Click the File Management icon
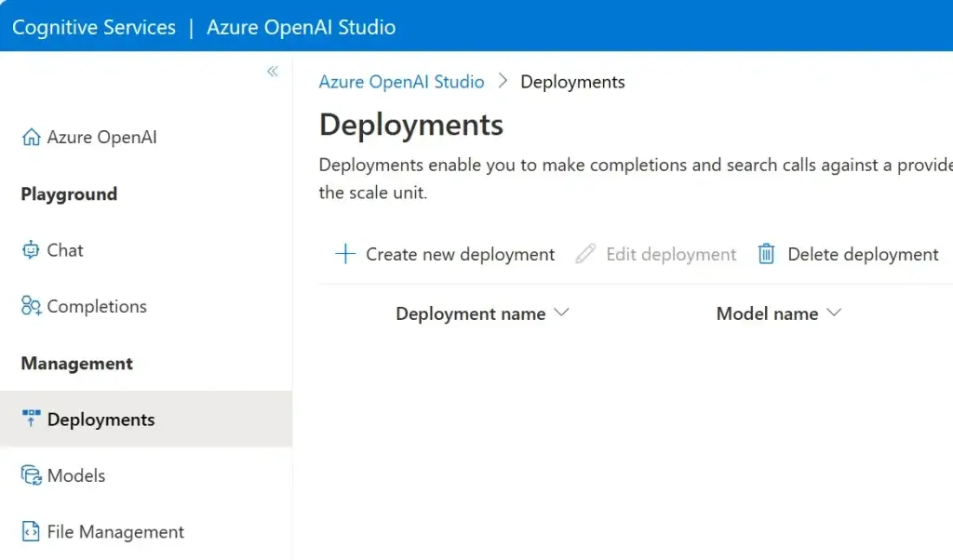The image size is (953, 560). point(31,531)
